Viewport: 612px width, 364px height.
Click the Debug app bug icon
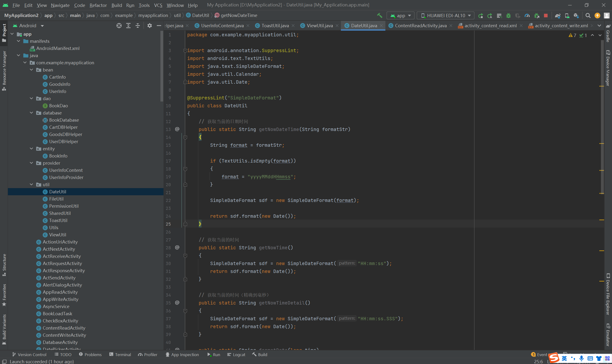(508, 16)
